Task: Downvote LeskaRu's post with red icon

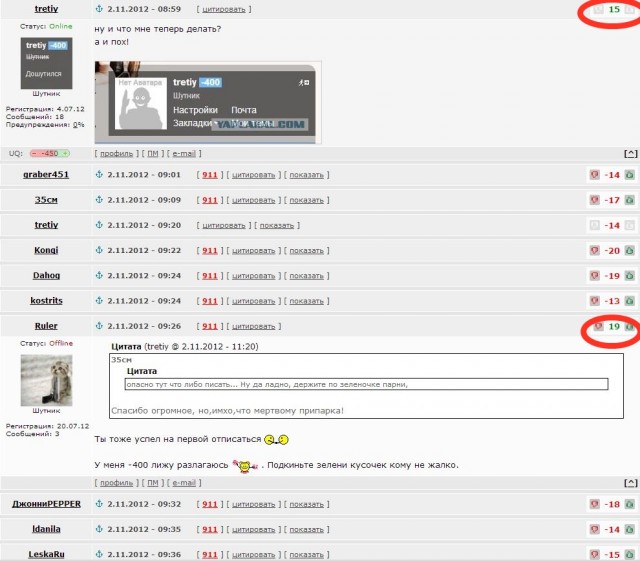Action: pyautogui.click(x=595, y=554)
